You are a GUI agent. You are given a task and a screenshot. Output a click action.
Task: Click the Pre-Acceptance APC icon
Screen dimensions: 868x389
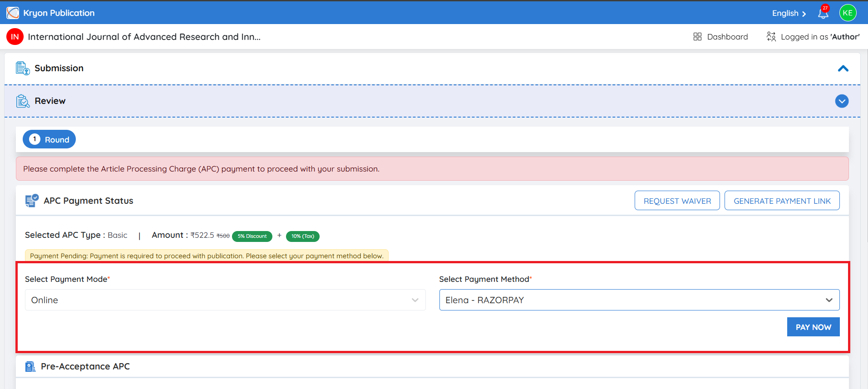click(x=30, y=366)
